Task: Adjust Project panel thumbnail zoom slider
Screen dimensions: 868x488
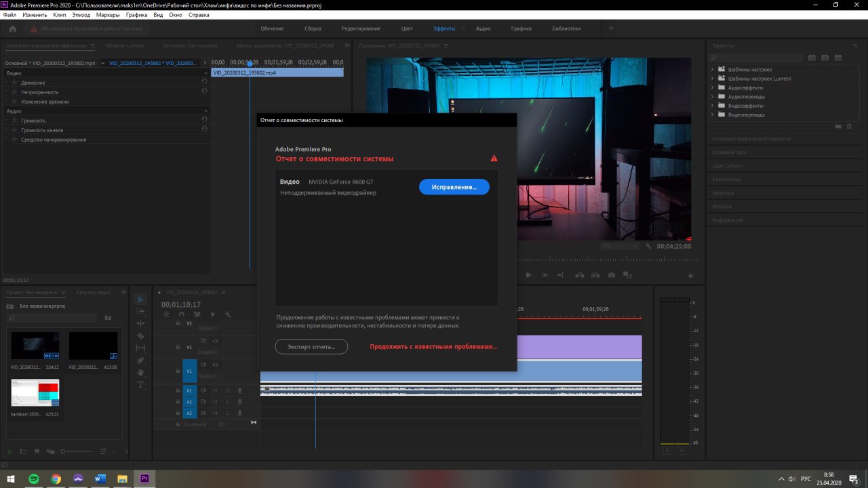Action: click(76, 451)
